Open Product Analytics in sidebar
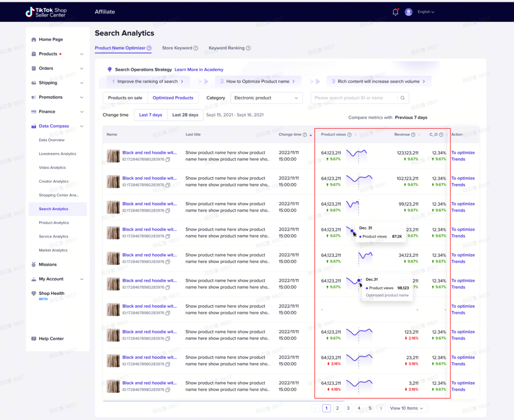Viewport: 514px width, 420px height. [54, 223]
